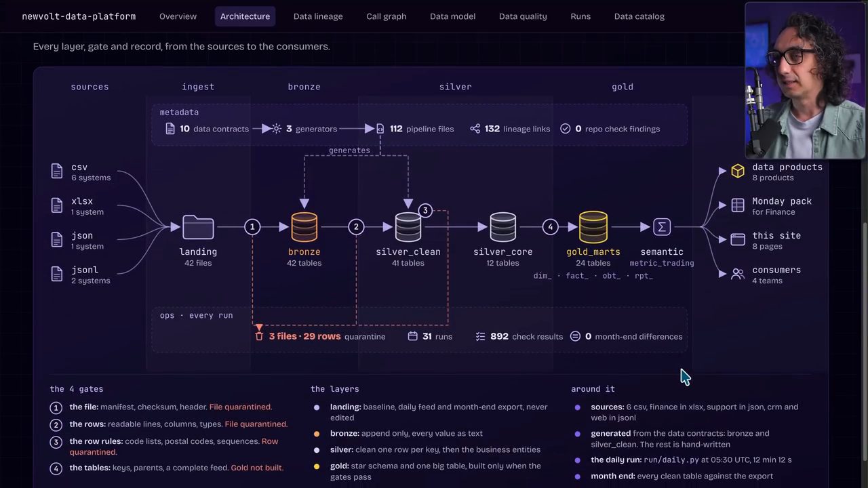868x488 pixels.
Task: Open the Call graph tab
Action: coord(386,16)
